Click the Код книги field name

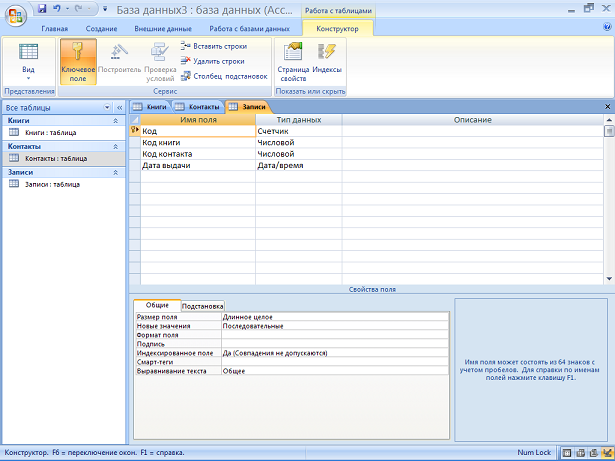tap(198, 143)
